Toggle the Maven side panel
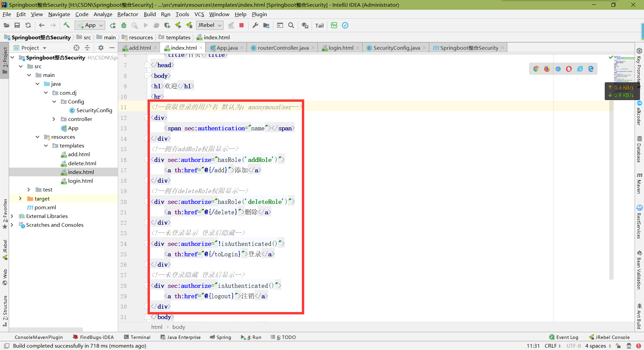This screenshot has height=350, width=644. click(639, 183)
